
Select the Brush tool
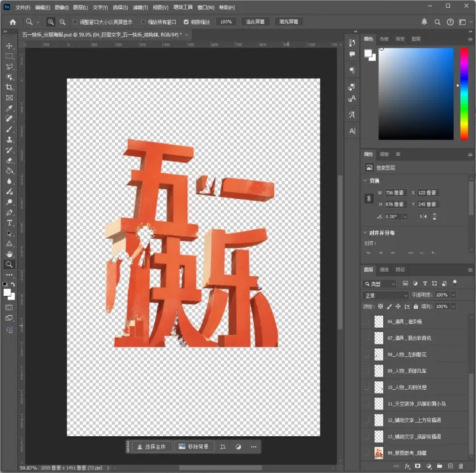[9, 130]
